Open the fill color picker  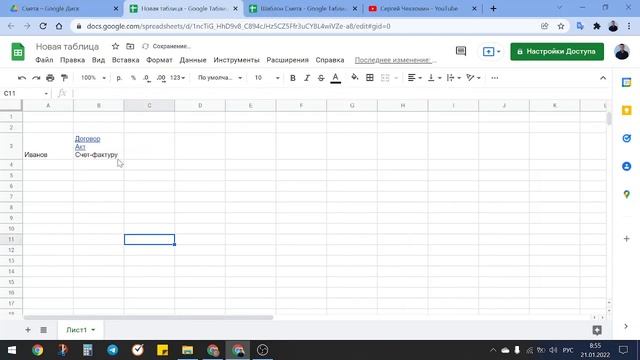[x=355, y=78]
